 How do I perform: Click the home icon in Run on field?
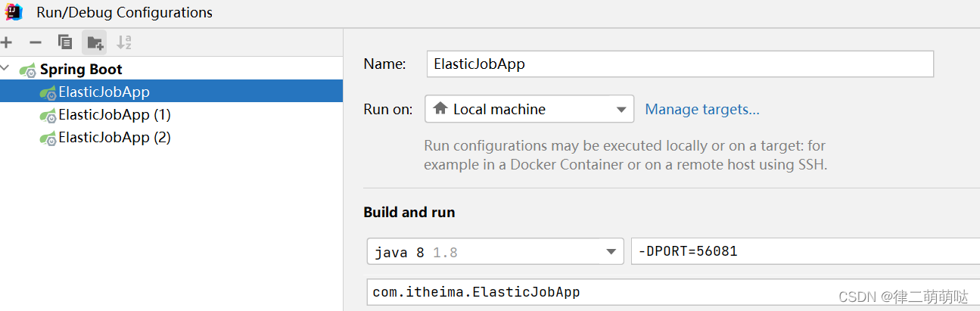(x=440, y=109)
